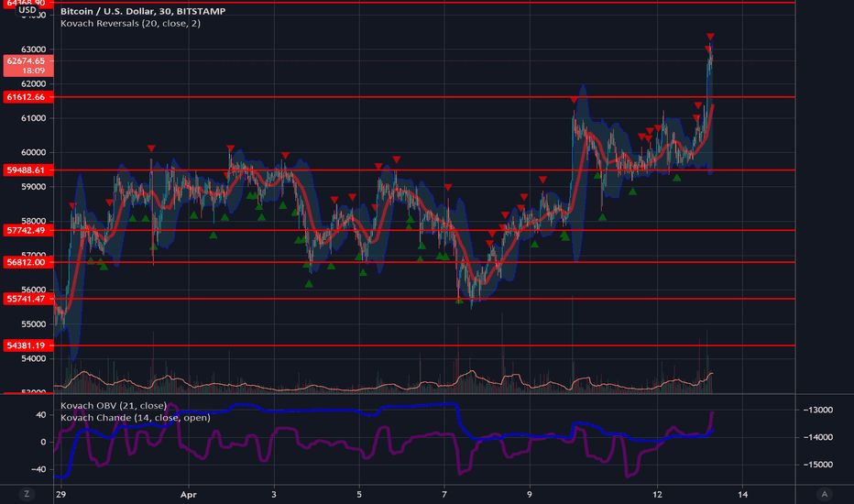Screen dimensions: 854x504
Task: Click the 29 date label on time axis
Action: [60, 495]
